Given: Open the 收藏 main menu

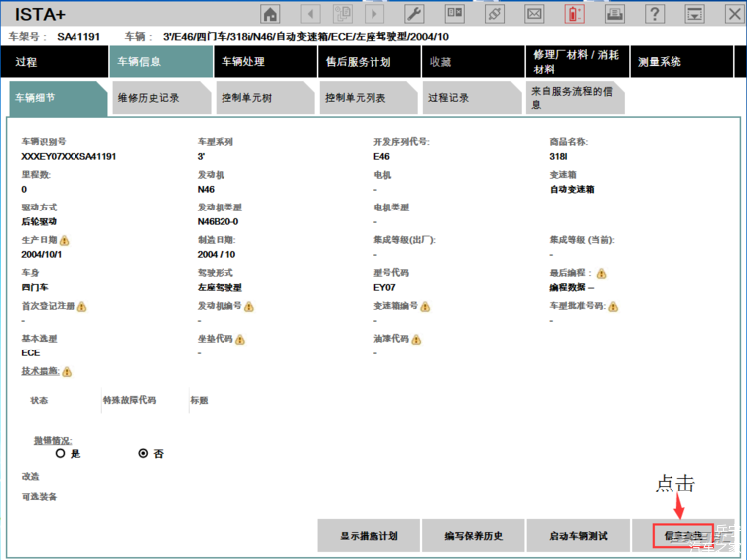Looking at the screenshot, I should (473, 62).
